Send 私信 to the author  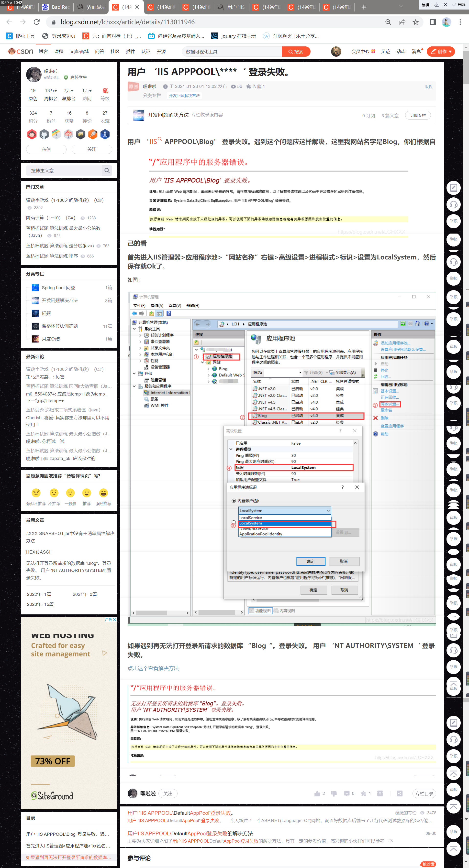click(x=46, y=149)
